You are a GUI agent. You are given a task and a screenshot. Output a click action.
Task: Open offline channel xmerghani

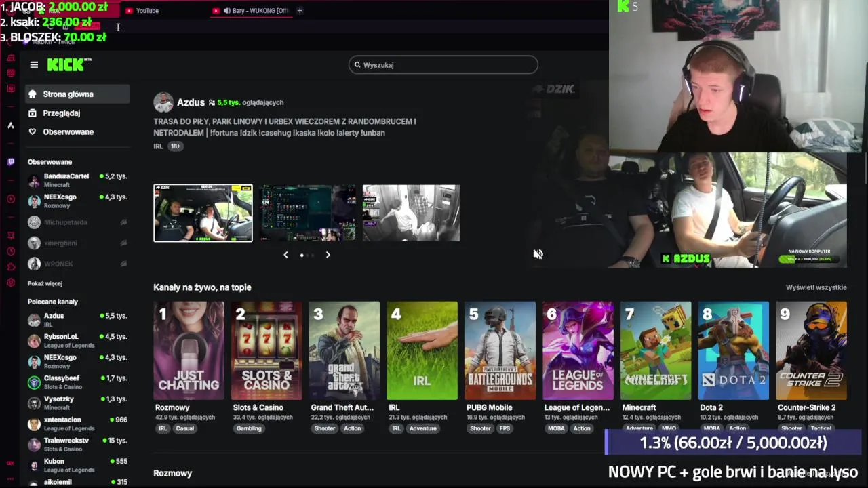click(x=78, y=243)
